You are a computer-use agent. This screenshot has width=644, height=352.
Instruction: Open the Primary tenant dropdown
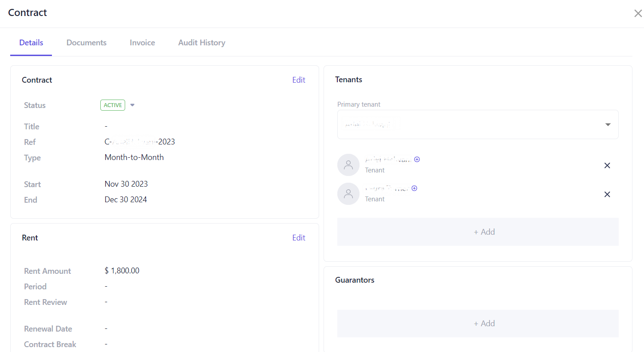[x=478, y=124]
